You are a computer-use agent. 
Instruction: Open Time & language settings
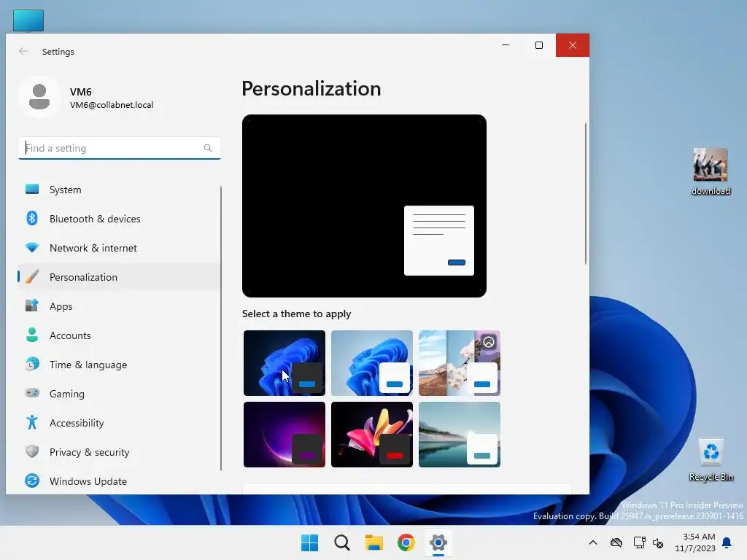pos(119,365)
